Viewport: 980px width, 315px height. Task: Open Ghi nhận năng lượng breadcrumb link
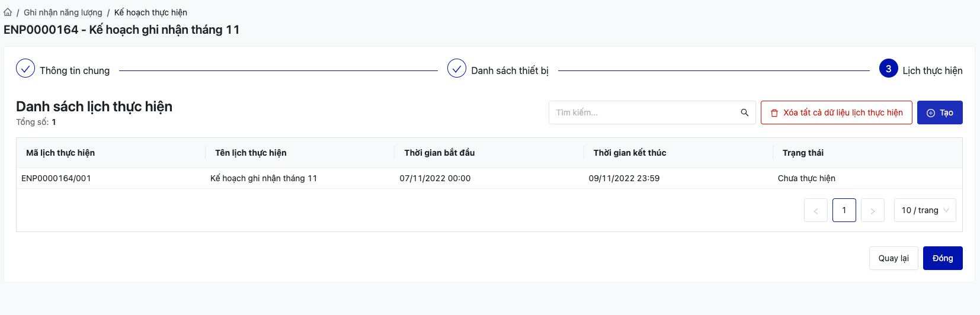click(x=63, y=12)
